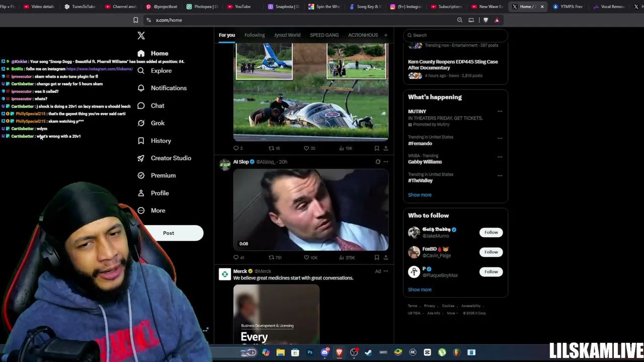Open the Jynxzi World timeline tab
Viewport: 644px width, 362px height.
287,35
